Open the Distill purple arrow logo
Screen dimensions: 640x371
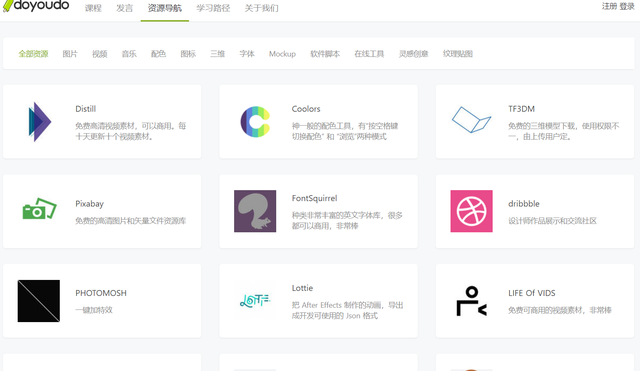(x=39, y=122)
